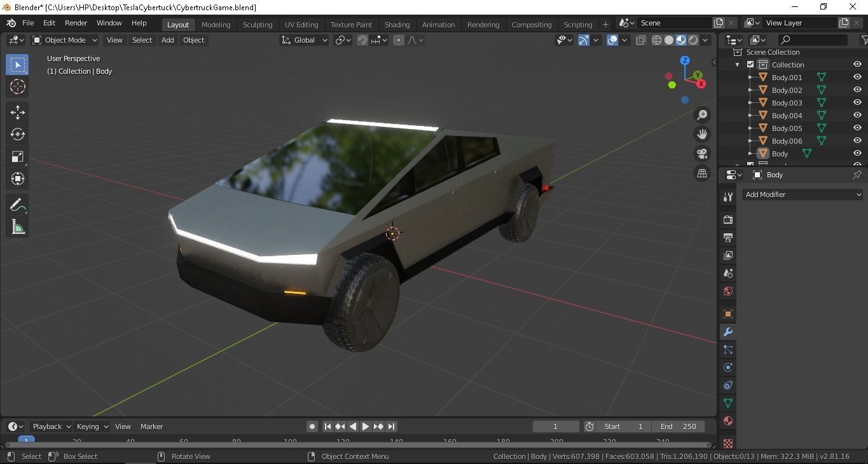This screenshot has width=868, height=464.
Task: Open Physics properties tab
Action: click(728, 367)
